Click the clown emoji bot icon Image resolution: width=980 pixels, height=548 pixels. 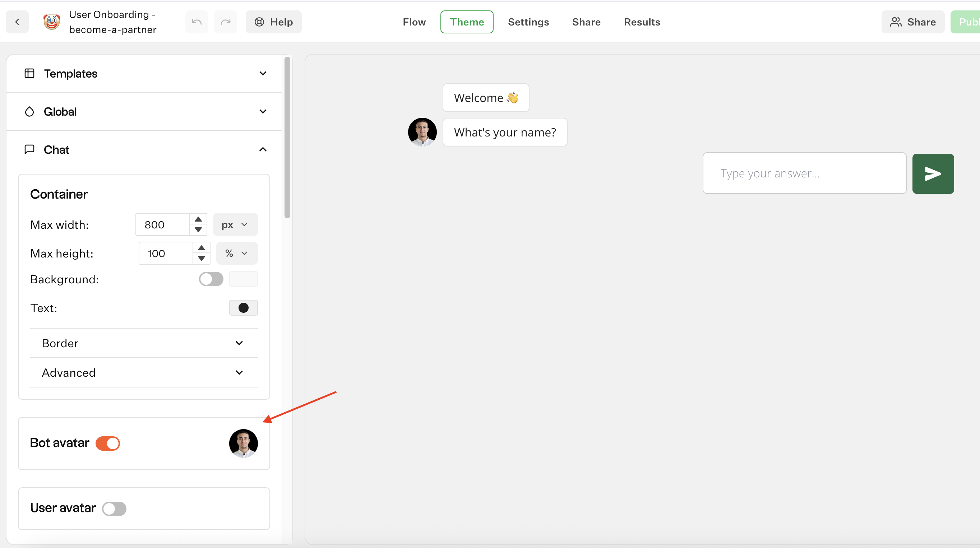(x=51, y=22)
